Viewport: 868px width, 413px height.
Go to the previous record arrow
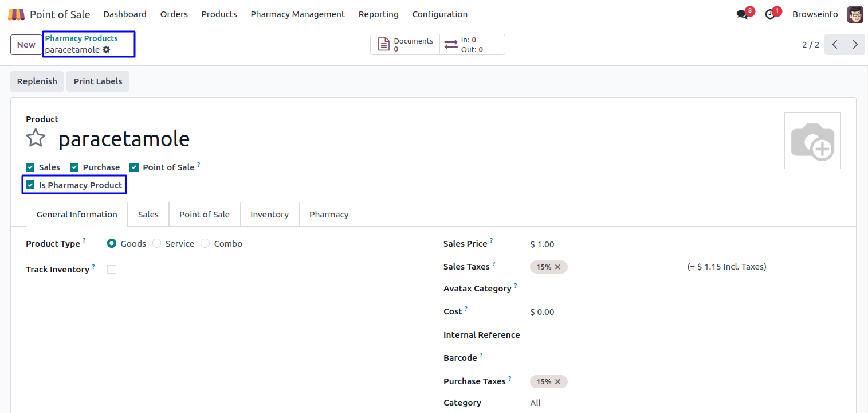click(835, 45)
